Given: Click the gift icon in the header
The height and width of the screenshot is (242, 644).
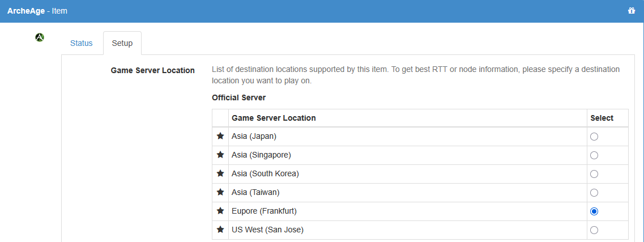Looking at the screenshot, I should 632,11.
